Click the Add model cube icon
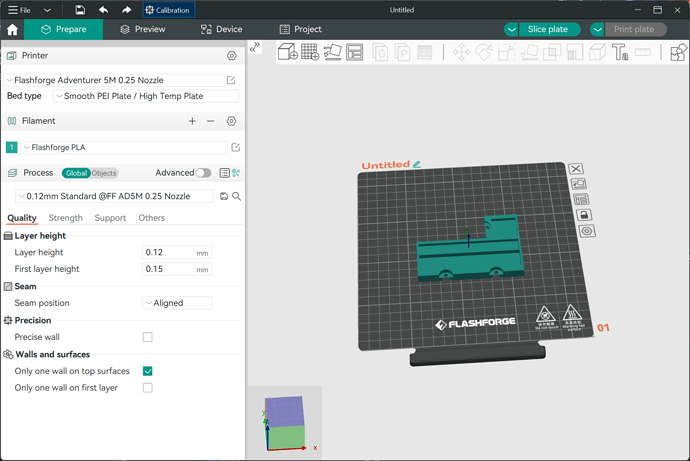 point(288,52)
